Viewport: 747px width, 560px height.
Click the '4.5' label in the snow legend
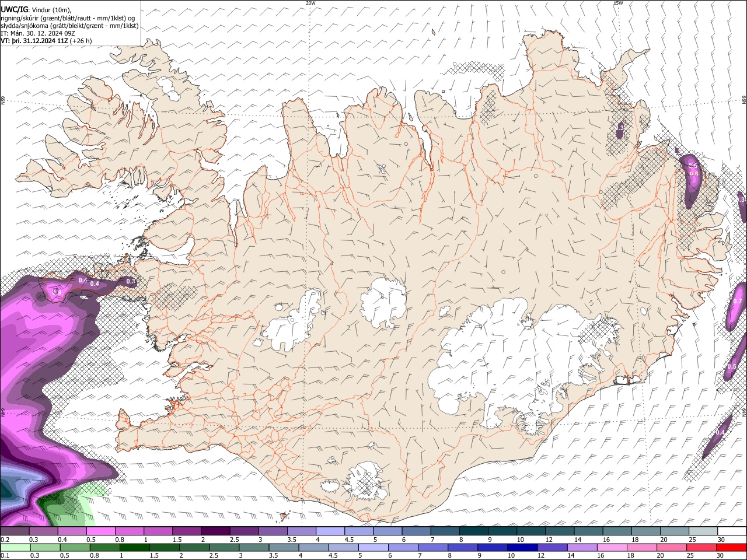pyautogui.click(x=348, y=540)
